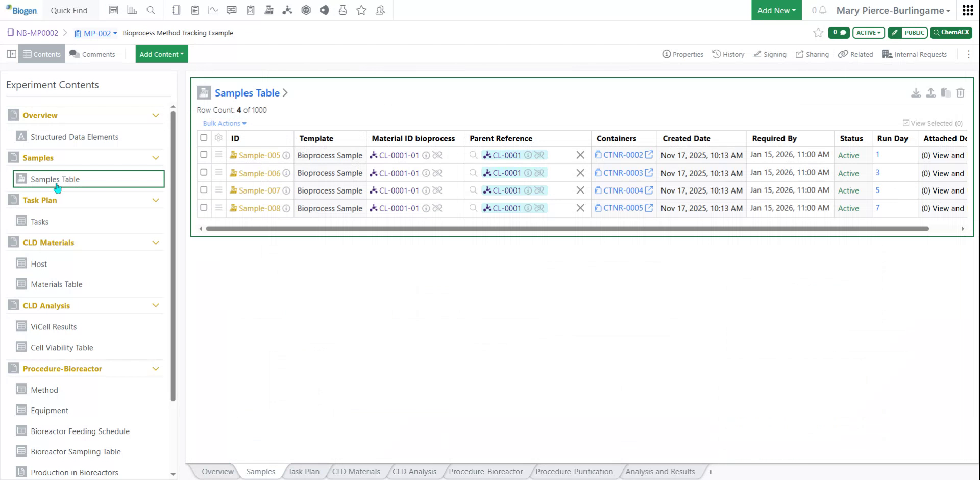Open the ACTIVE status dropdown
The width and height of the screenshot is (980, 480).
pos(868,32)
